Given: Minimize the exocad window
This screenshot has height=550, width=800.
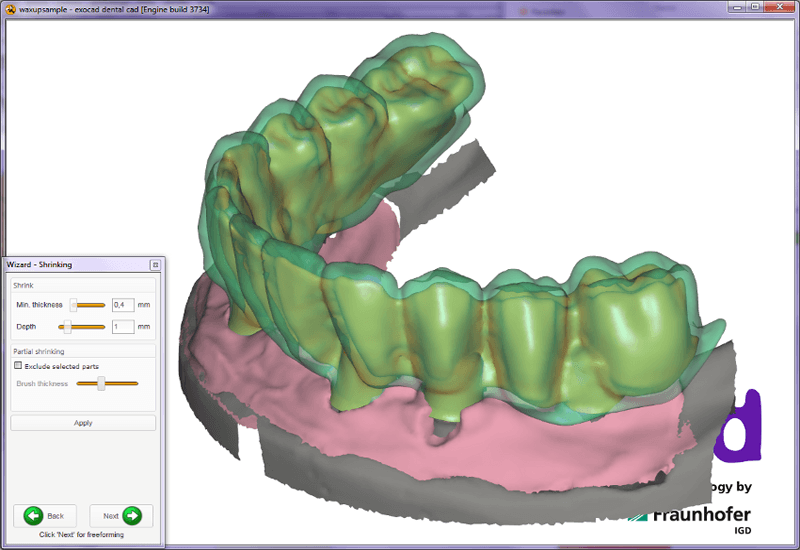Looking at the screenshot, I should click(x=737, y=7).
